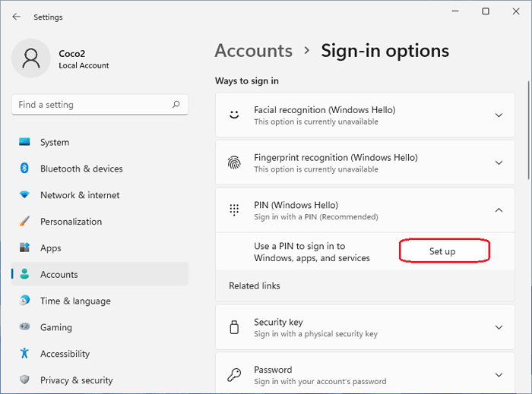Open Personalization label

click(x=71, y=222)
